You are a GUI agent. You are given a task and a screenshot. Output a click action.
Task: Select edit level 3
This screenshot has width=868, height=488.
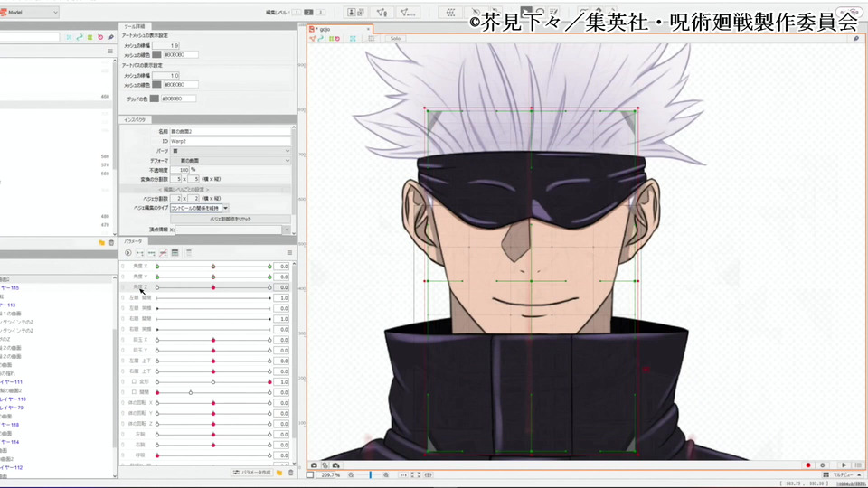click(x=320, y=12)
